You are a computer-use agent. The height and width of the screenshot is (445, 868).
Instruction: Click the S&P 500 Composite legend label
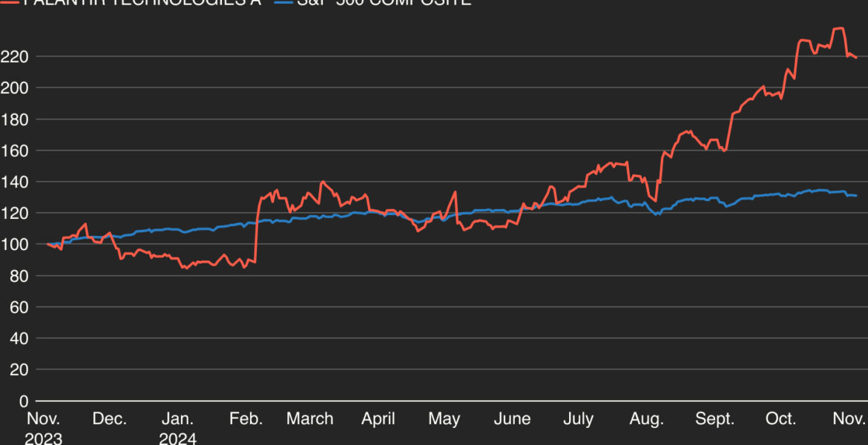tap(382, 2)
